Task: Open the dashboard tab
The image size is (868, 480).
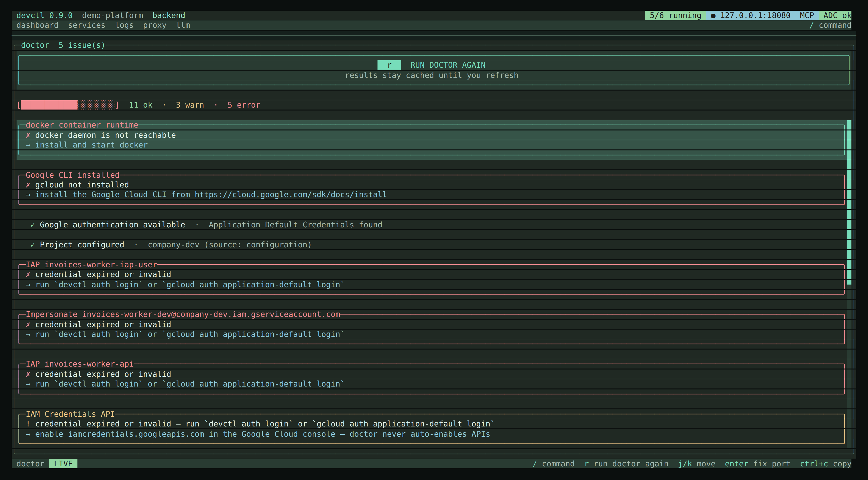Action: pyautogui.click(x=38, y=25)
